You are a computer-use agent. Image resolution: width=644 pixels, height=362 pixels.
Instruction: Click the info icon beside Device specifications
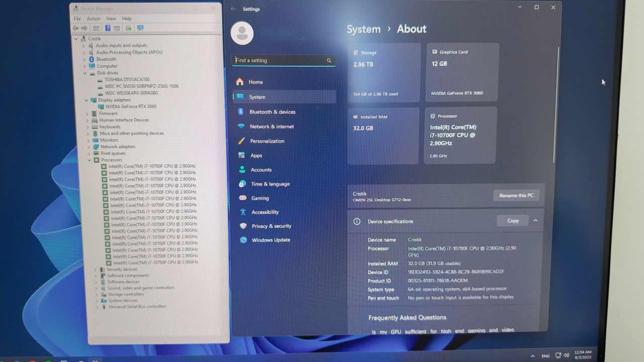(x=357, y=221)
